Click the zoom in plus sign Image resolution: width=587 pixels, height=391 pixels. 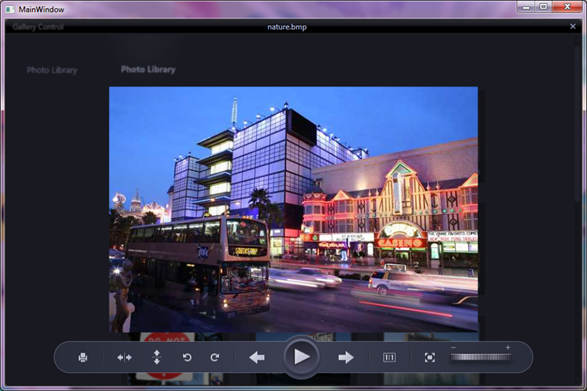pos(508,348)
